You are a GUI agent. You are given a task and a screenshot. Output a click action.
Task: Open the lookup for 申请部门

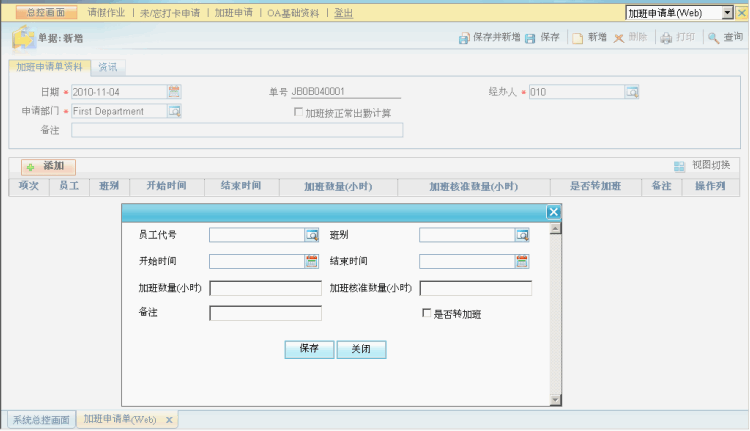[x=174, y=111]
